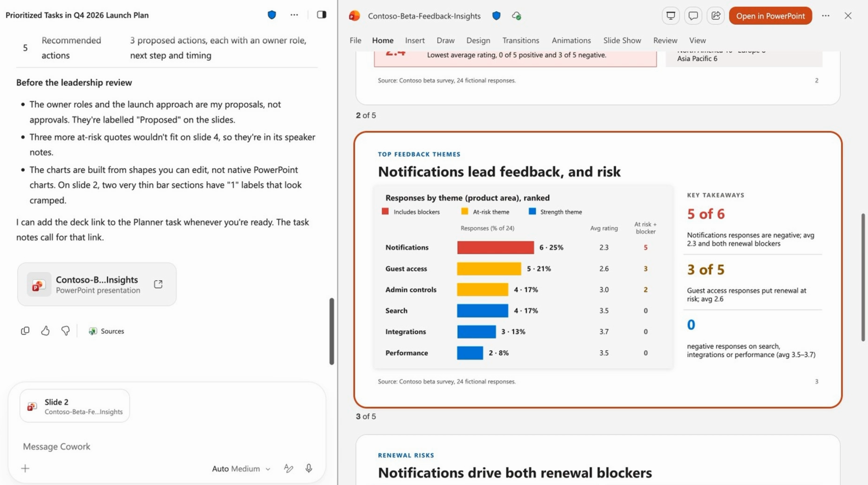Viewport: 868px width, 485px height.
Task: Open the chat more options ellipsis
Action: point(294,15)
